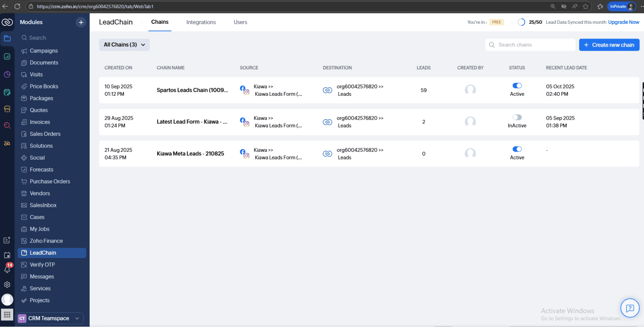The width and height of the screenshot is (644, 327).
Task: Switch to the Integrations tab
Action: pyautogui.click(x=201, y=23)
